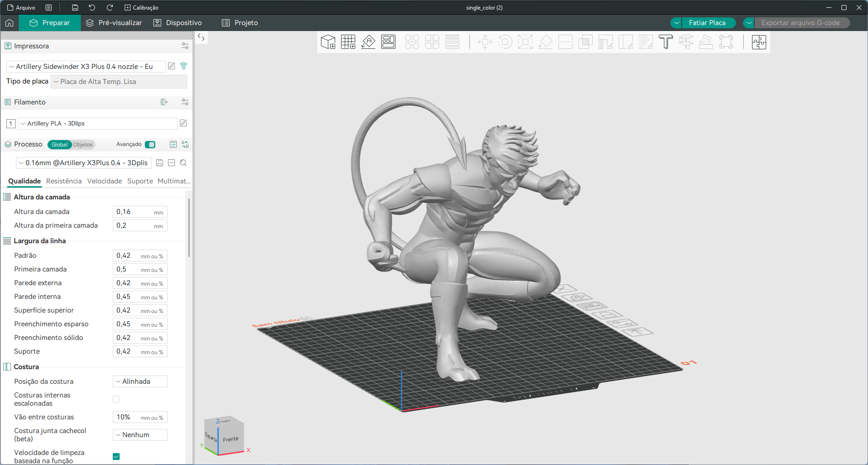Screen dimensions: 868x465
Task: Open printer settings next to Impressora
Action: [185, 46]
